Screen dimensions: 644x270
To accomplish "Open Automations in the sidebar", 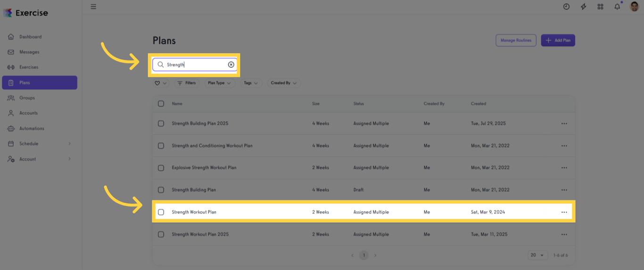I will (40, 128).
